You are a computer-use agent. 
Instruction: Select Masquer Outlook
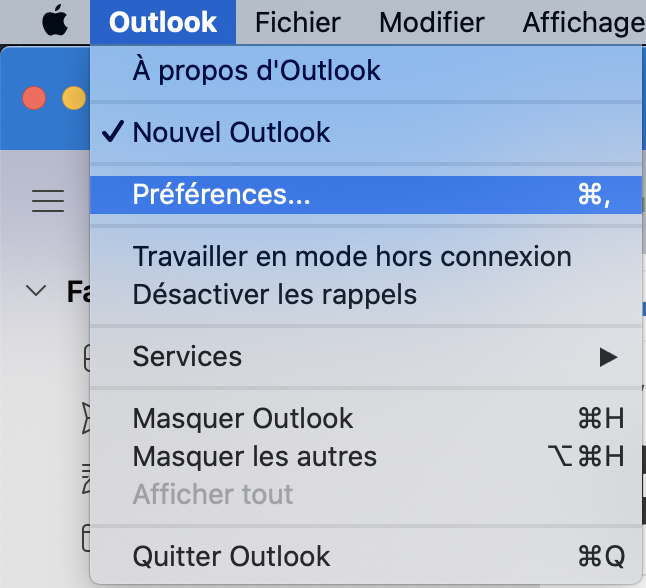click(243, 418)
